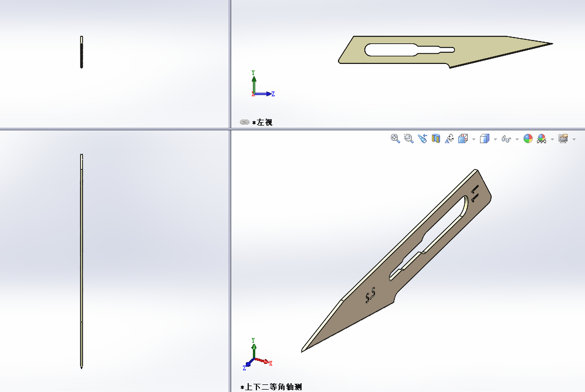
Task: Expand the Apply Scene dropdown arrow
Action: click(553, 140)
